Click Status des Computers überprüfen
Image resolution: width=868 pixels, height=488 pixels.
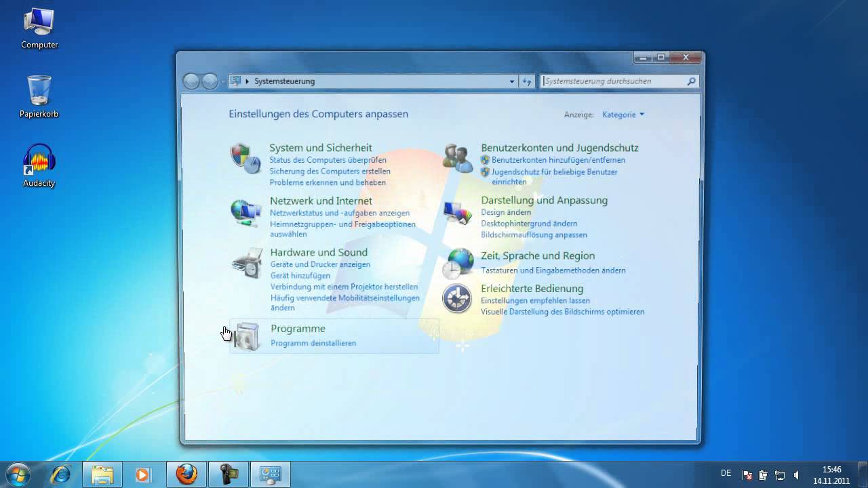(328, 160)
